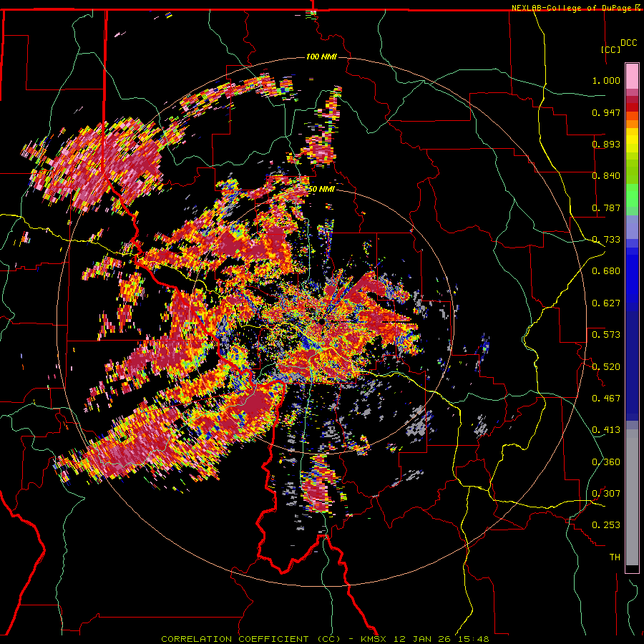This screenshot has height=644, width=644.
Task: Click the NEXLAB-College of DuPage credit text
Action: click(x=571, y=8)
